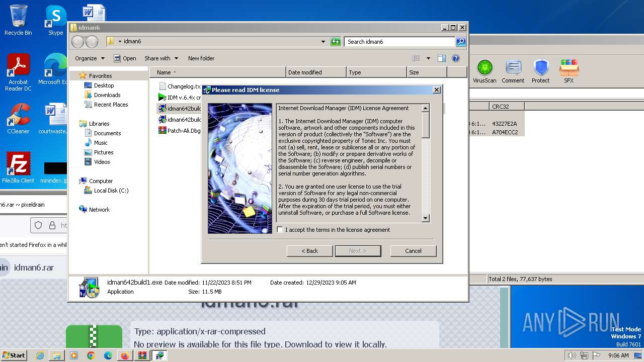Viewport: 644px width, 362px height.
Task: Click the SFX icon in WinRAR
Action: 569,71
